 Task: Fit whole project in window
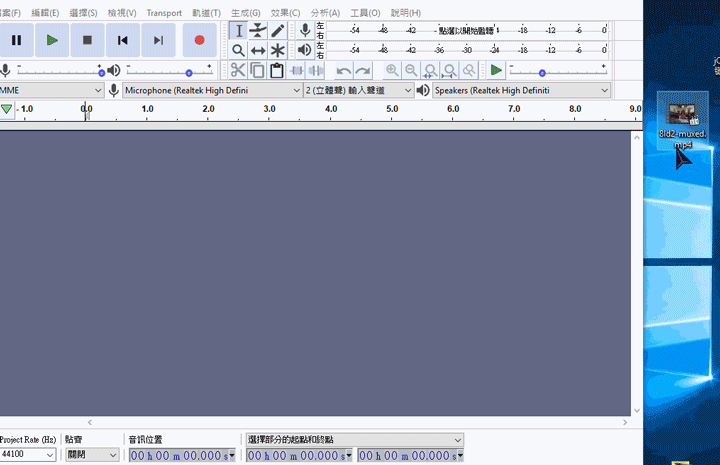click(x=450, y=70)
